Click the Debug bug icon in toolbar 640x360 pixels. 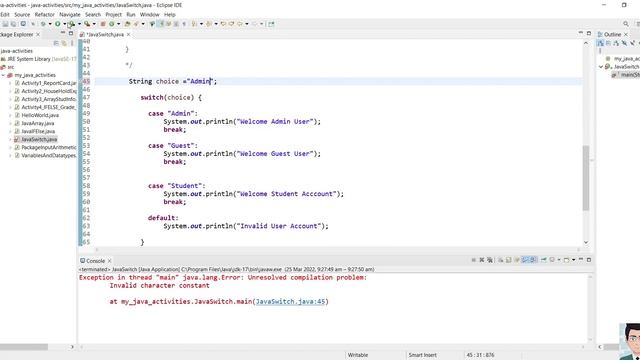click(x=43, y=24)
